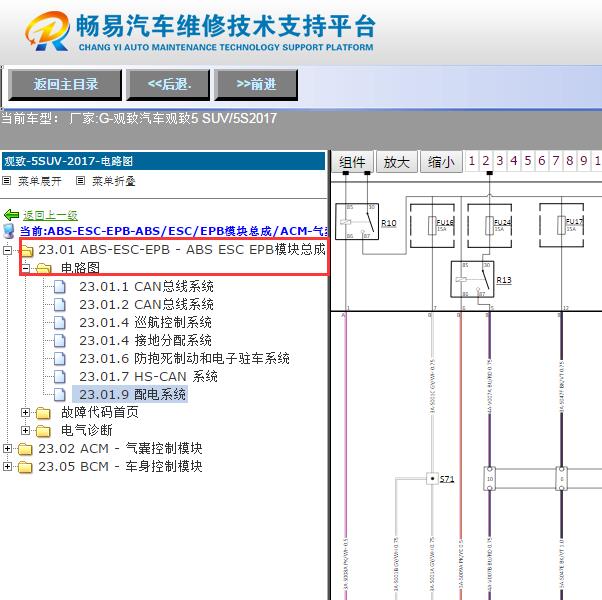Go to diagram page 6
The height and width of the screenshot is (600, 602).
[542, 160]
